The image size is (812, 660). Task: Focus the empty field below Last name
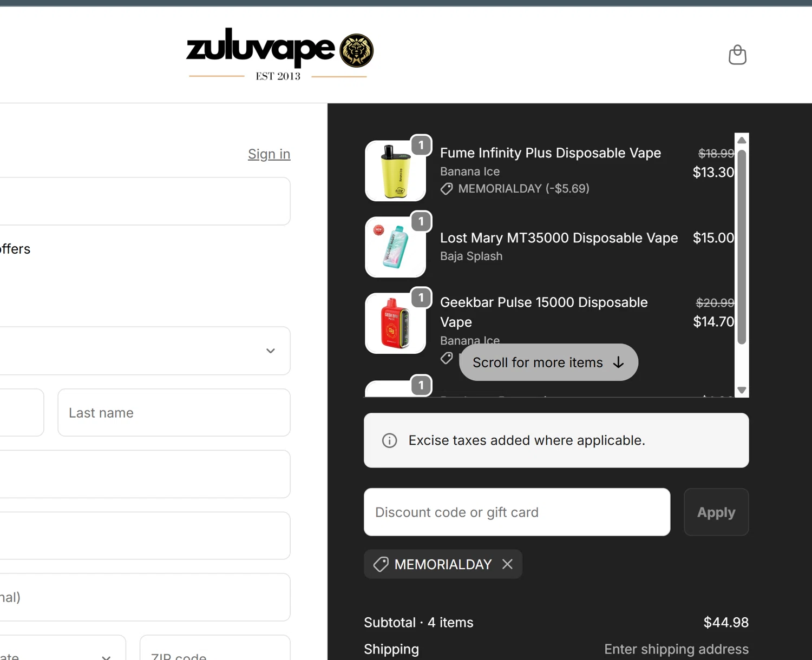[x=145, y=474]
